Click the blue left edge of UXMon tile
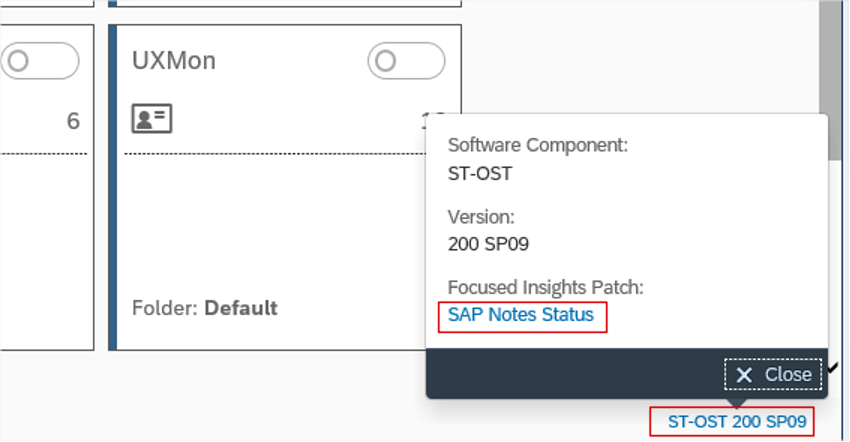The image size is (850, 442). (x=113, y=188)
